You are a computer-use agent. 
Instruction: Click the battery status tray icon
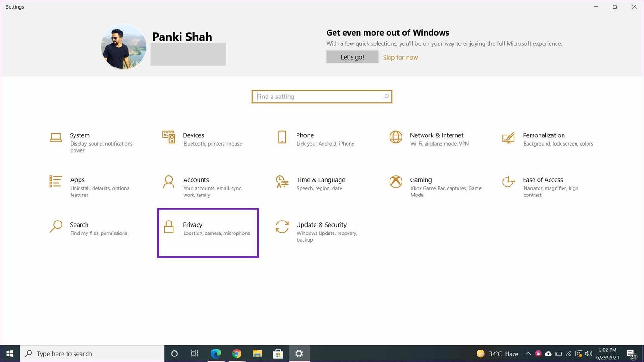tap(558, 354)
